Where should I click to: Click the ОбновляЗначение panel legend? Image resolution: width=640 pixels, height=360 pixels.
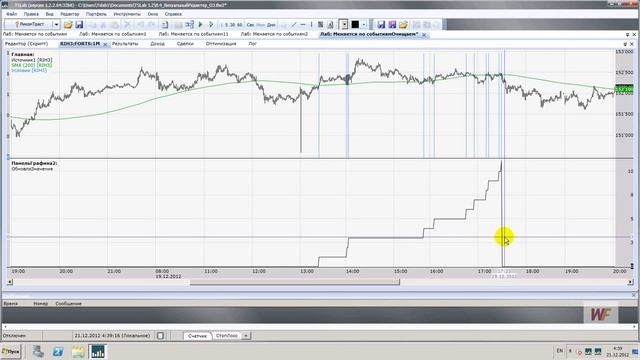point(32,169)
